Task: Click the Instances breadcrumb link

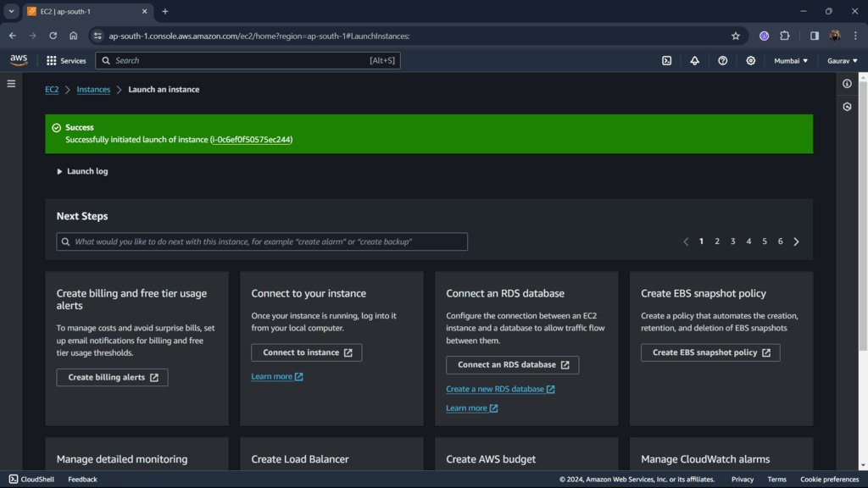Action: (x=93, y=90)
